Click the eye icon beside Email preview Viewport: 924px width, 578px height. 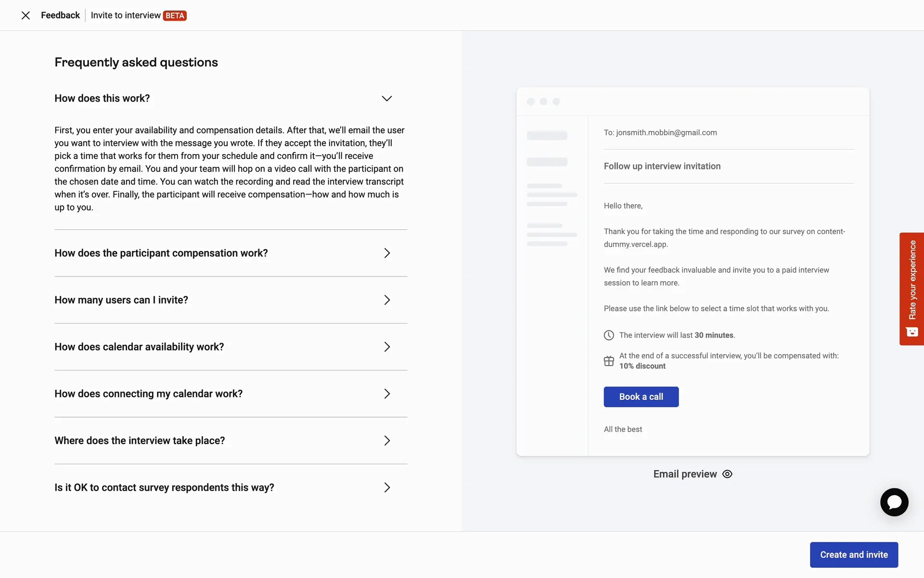tap(727, 474)
